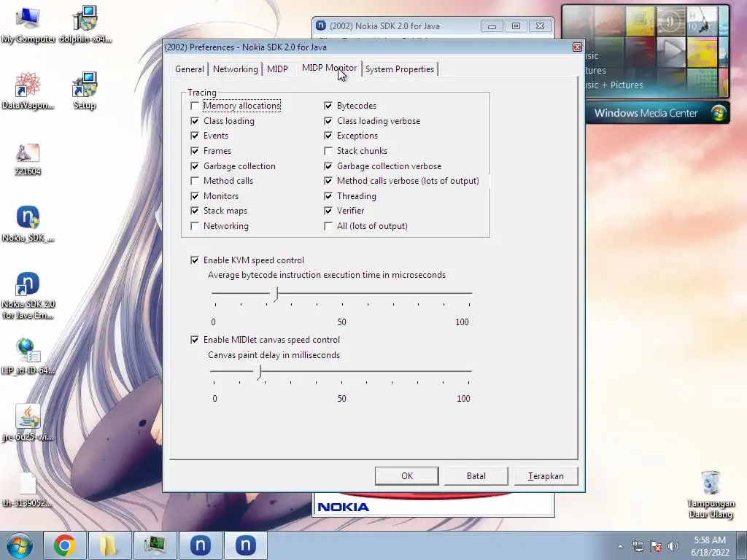This screenshot has width=747, height=560.
Task: Open DataWagon desktop shortcut
Action: [x=28, y=91]
